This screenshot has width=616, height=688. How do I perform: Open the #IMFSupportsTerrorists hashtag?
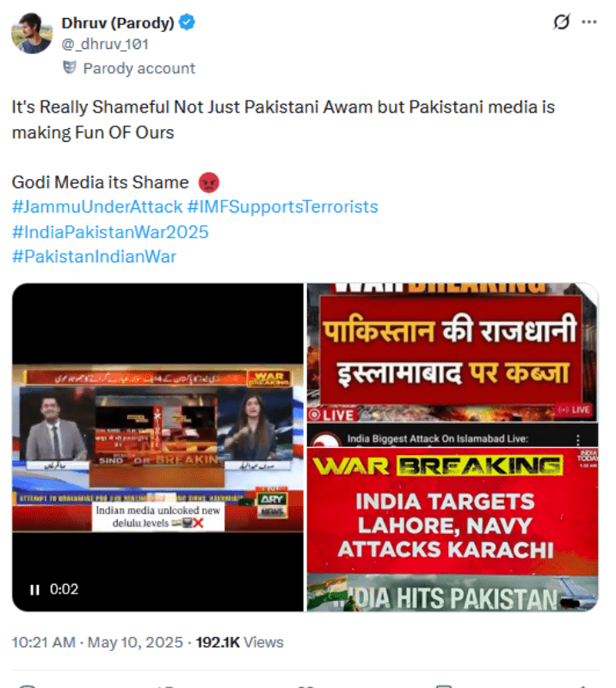click(283, 206)
